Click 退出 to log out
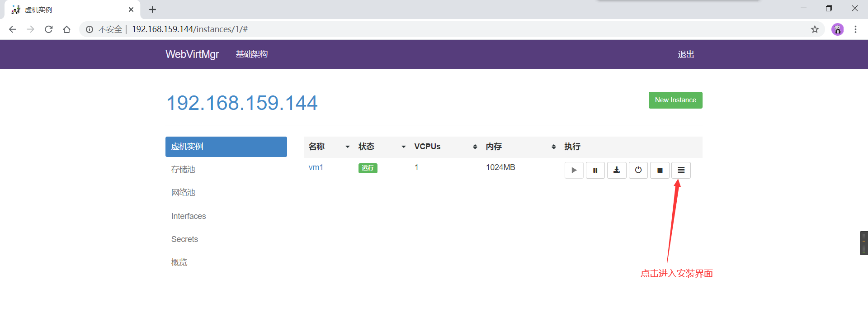868x332 pixels. (x=686, y=54)
